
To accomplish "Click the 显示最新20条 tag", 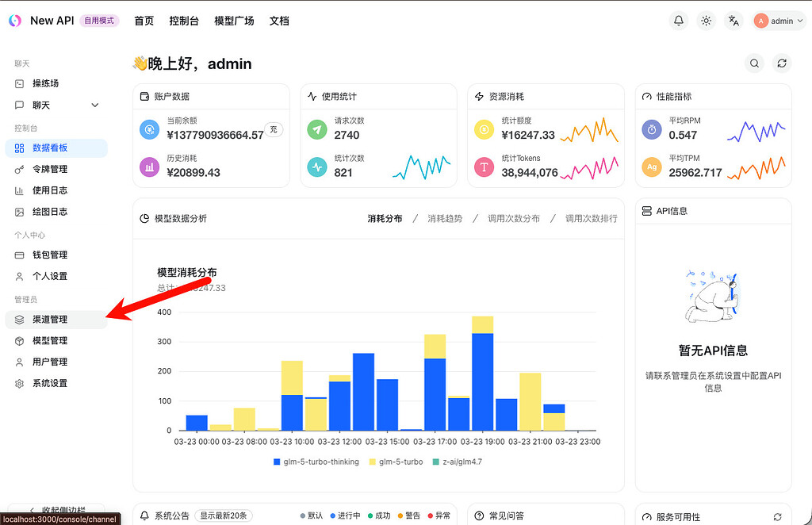I will 224,515.
